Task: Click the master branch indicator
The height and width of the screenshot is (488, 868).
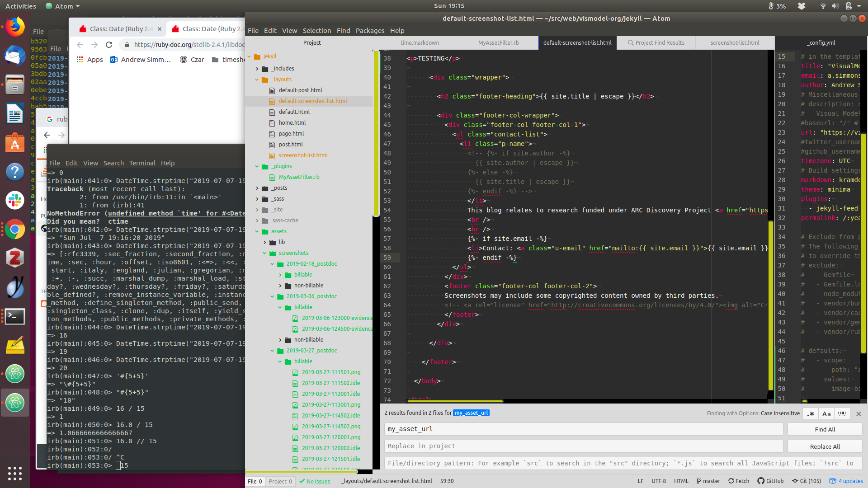Action: tap(708, 481)
